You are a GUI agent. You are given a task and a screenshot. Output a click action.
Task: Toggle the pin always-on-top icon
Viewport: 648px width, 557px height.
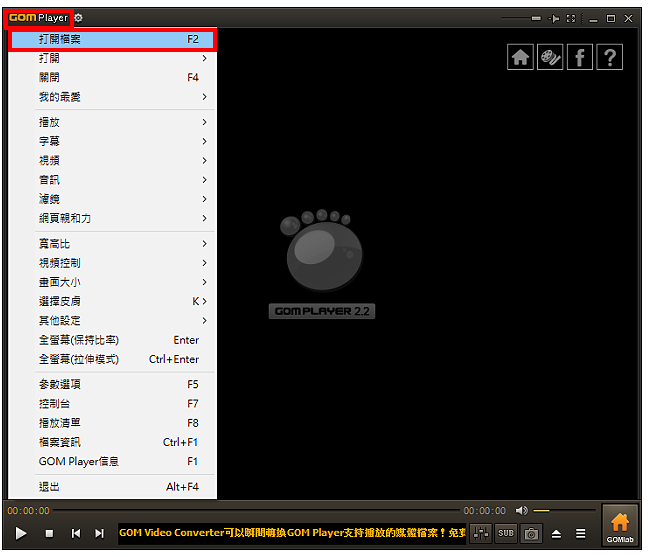pyautogui.click(x=553, y=19)
